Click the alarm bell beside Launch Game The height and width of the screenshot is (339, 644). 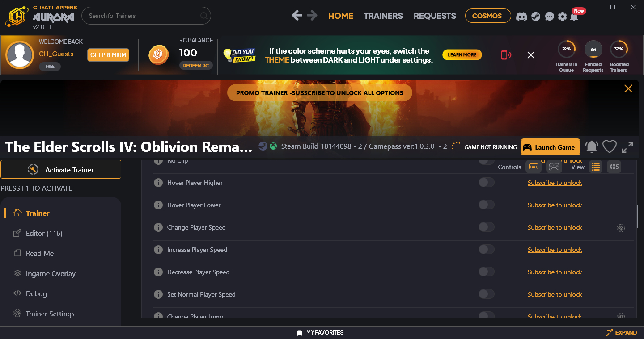point(592,147)
